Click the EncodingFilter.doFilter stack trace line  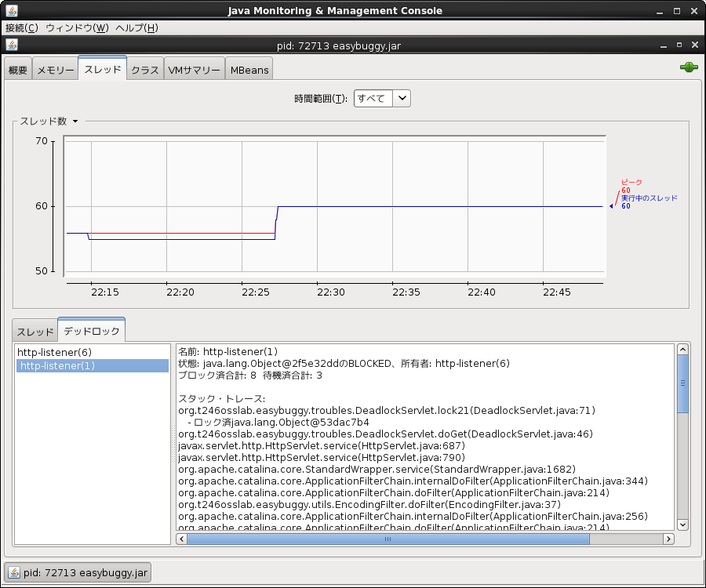[x=369, y=504]
